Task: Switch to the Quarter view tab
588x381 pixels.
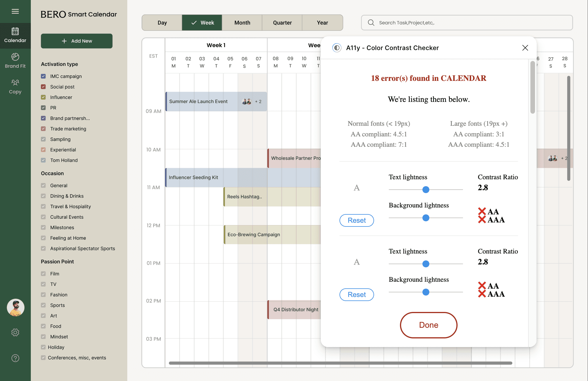Action: [x=282, y=23]
